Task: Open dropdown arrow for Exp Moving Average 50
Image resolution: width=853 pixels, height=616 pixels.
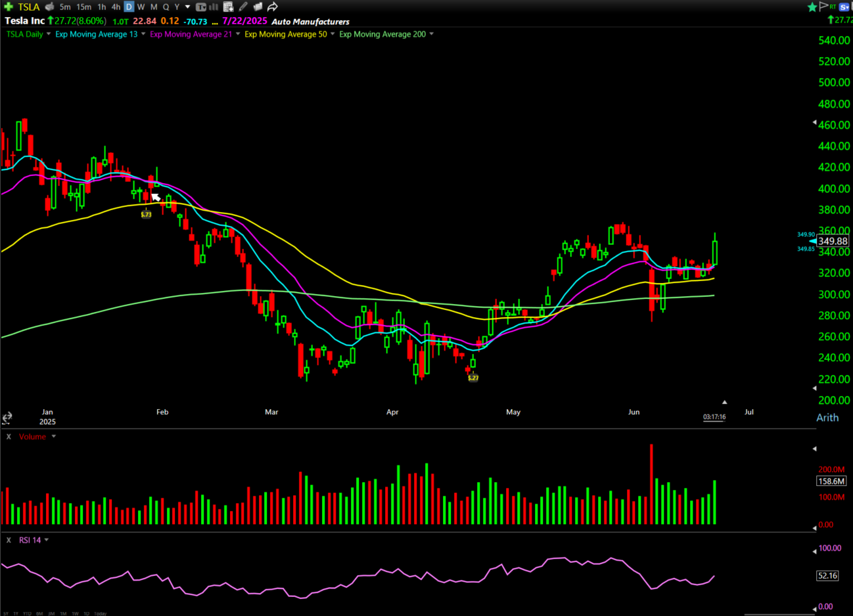Action: tap(333, 34)
